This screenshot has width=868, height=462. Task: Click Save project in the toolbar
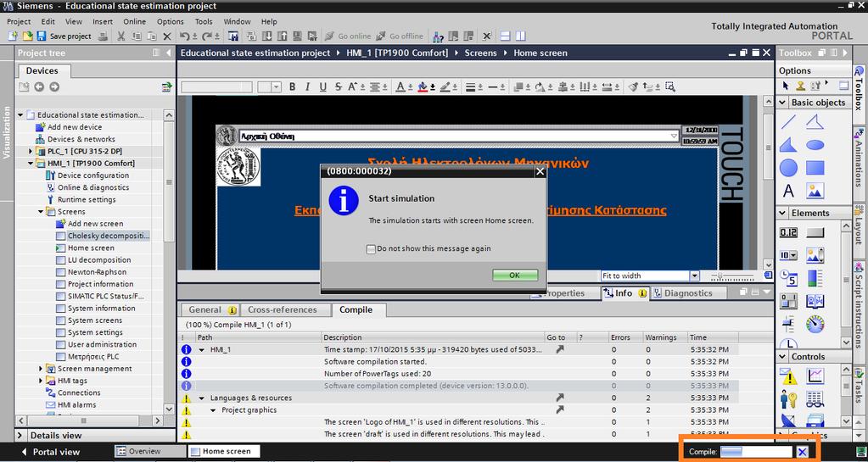[x=64, y=36]
